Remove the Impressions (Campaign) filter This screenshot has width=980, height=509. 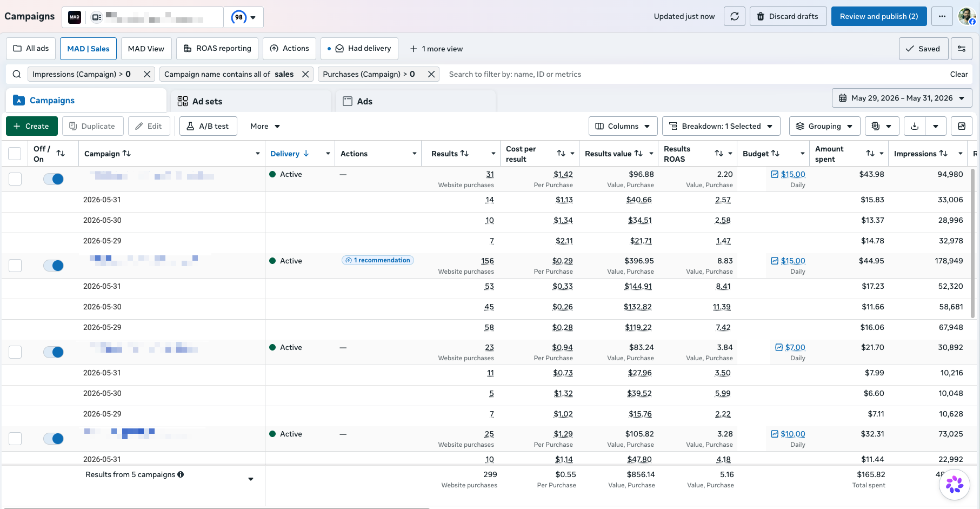tap(147, 74)
